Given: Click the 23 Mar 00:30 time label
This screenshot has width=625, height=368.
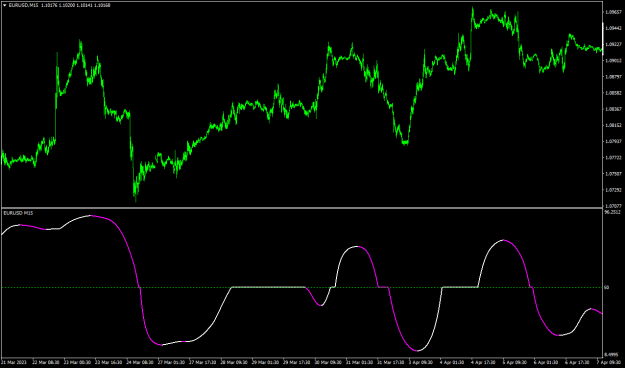Looking at the screenshot, I should [x=77, y=363].
